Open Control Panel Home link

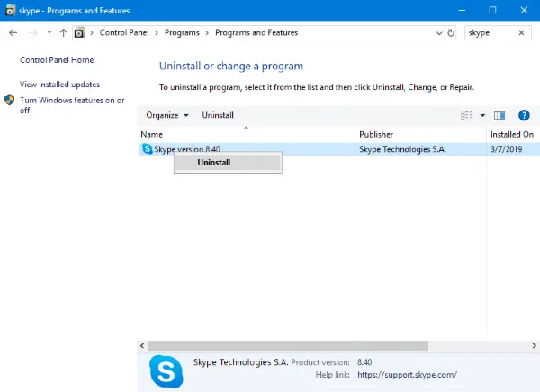pyautogui.click(x=57, y=60)
